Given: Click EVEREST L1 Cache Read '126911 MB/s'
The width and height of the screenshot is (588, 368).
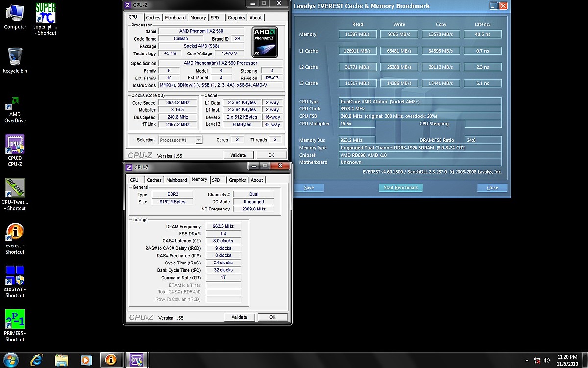Looking at the screenshot, I should [357, 51].
